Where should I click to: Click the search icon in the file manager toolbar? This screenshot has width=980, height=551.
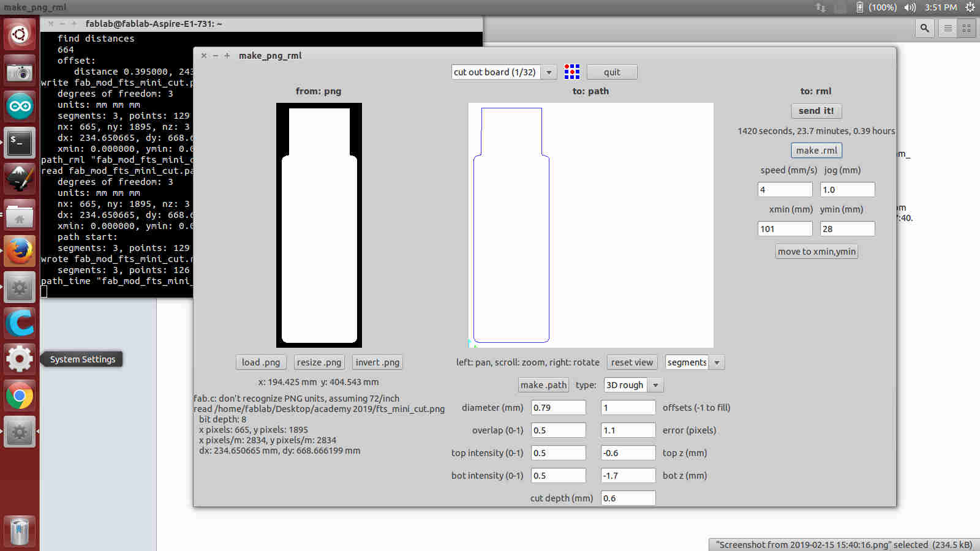924,28
